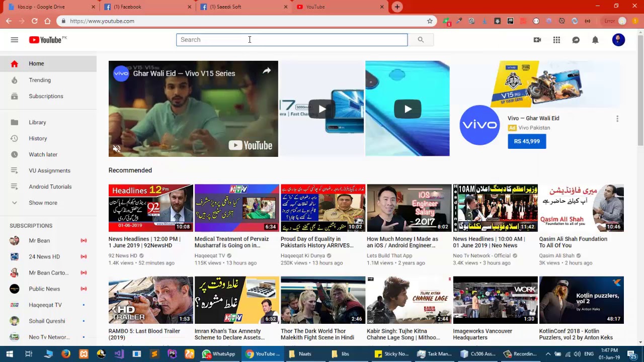Open Kotlin puzzlers vol 2 thumbnail

(582, 300)
